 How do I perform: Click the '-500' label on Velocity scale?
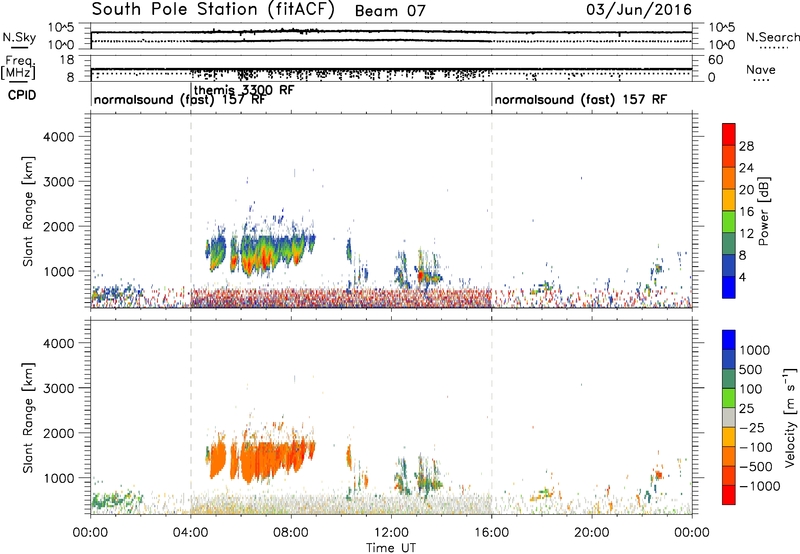758,467
